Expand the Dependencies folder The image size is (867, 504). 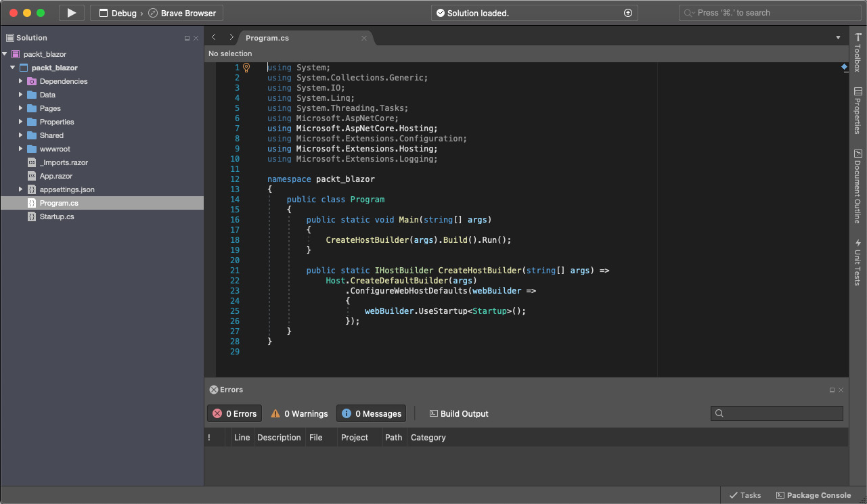click(21, 81)
